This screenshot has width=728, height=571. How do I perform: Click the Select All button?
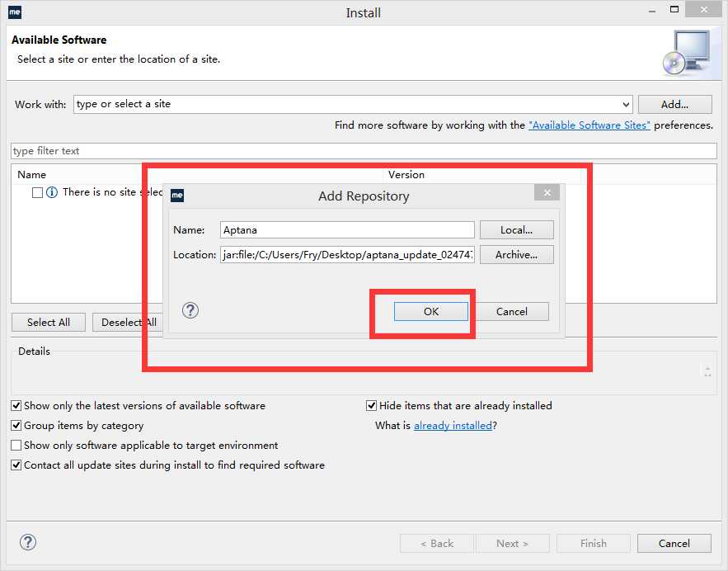click(x=49, y=323)
